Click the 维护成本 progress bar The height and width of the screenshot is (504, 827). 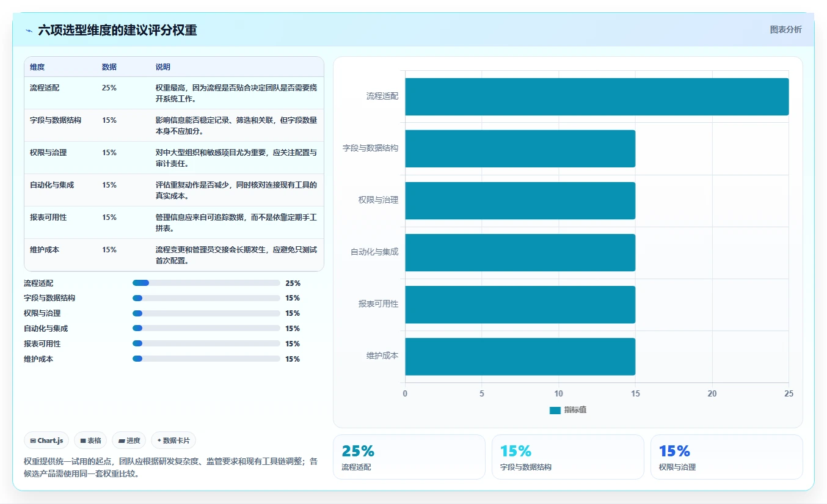(206, 359)
